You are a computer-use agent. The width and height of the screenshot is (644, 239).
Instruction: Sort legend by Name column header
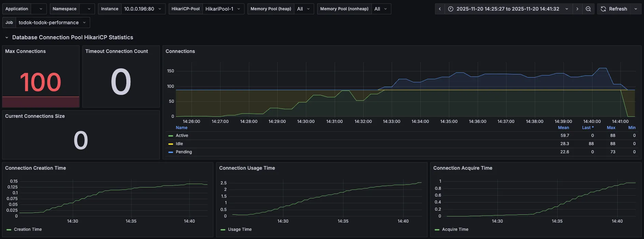(x=182, y=128)
